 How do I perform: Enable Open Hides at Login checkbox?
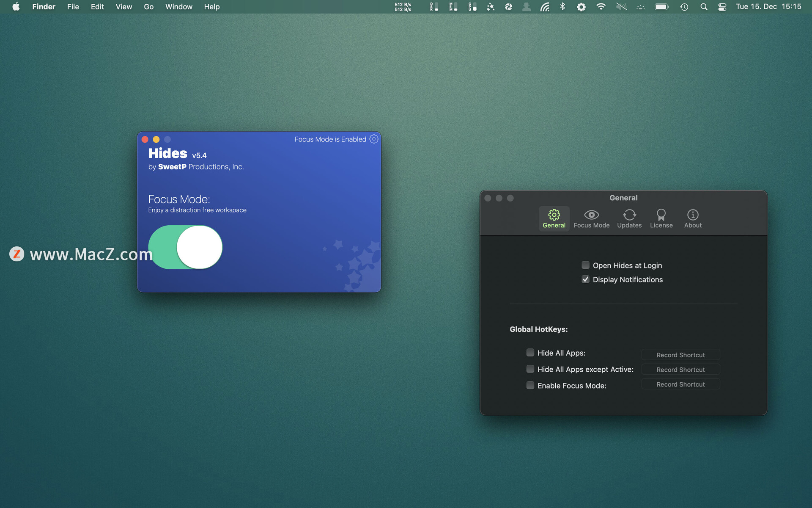[x=585, y=265]
